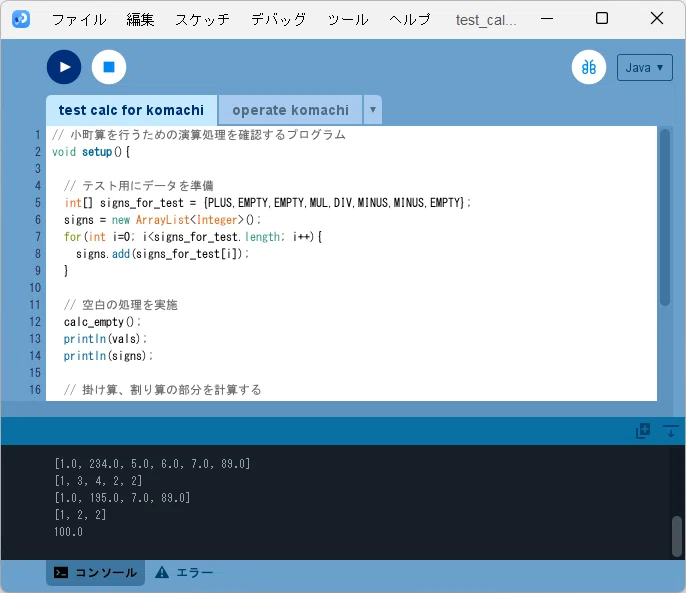686x593 pixels.
Task: Show the エラー panel
Action: [184, 572]
